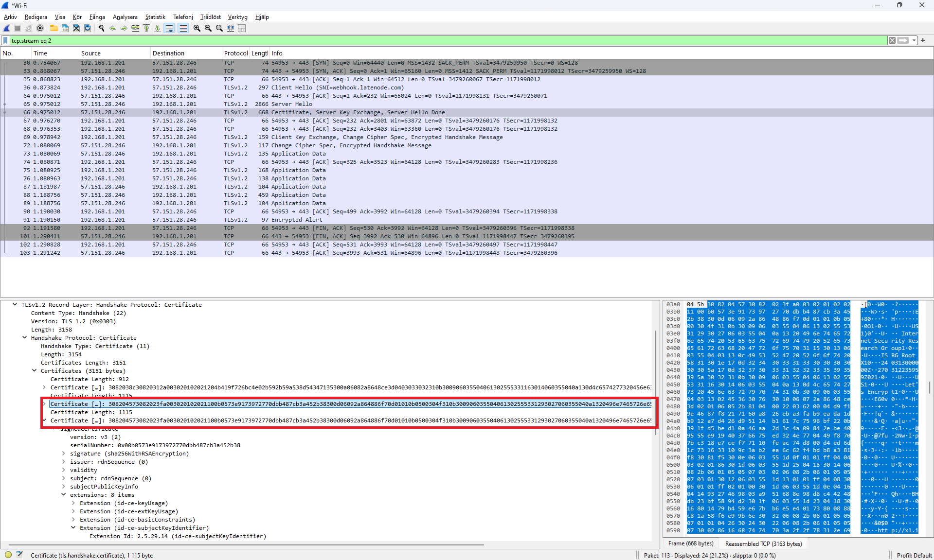This screenshot has height=560, width=934.
Task: Expand Extension (id-ce-extKeyUsage)
Action: 73,511
